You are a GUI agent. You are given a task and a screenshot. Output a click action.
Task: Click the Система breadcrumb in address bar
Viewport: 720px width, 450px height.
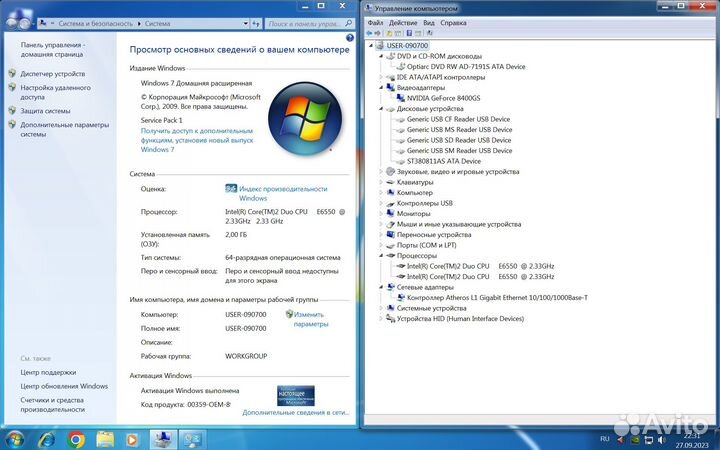(158, 23)
